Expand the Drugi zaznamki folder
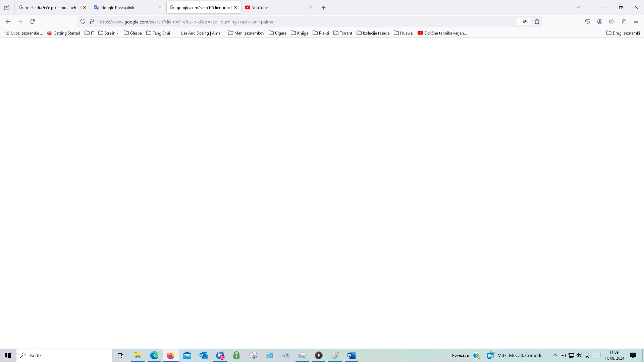The height and width of the screenshot is (362, 644). click(x=623, y=33)
